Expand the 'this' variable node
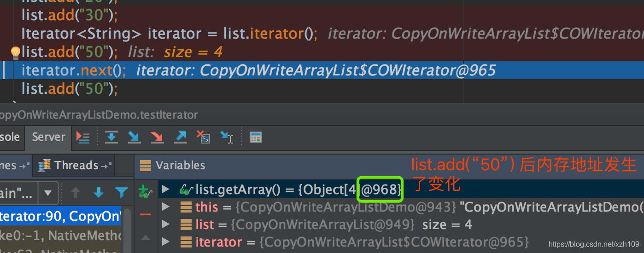The height and width of the screenshot is (253, 644). [x=166, y=207]
